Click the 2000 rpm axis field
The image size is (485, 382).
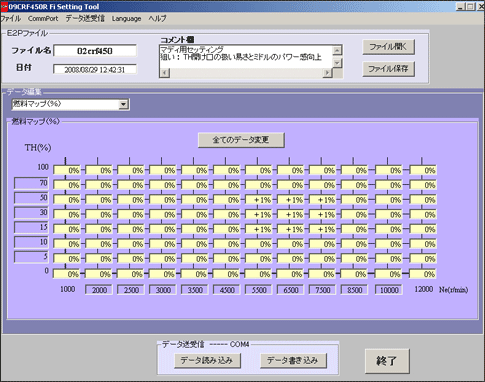(99, 290)
